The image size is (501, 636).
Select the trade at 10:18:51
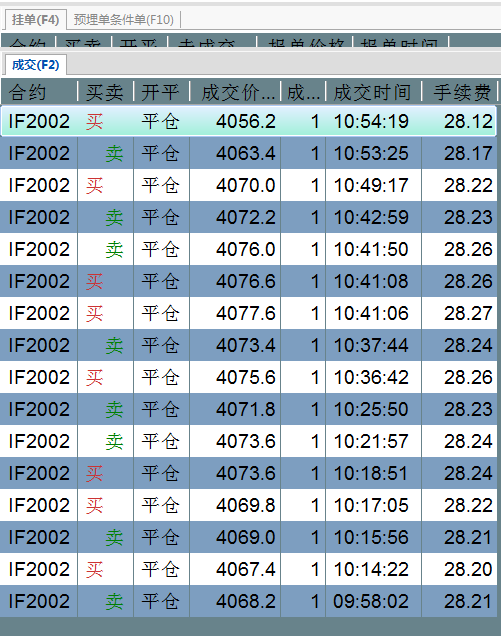coord(249,473)
